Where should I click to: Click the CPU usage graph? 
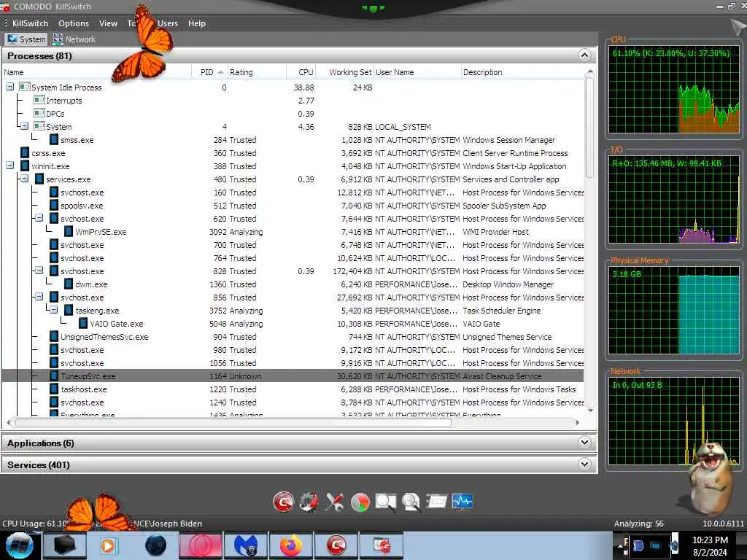(x=674, y=90)
